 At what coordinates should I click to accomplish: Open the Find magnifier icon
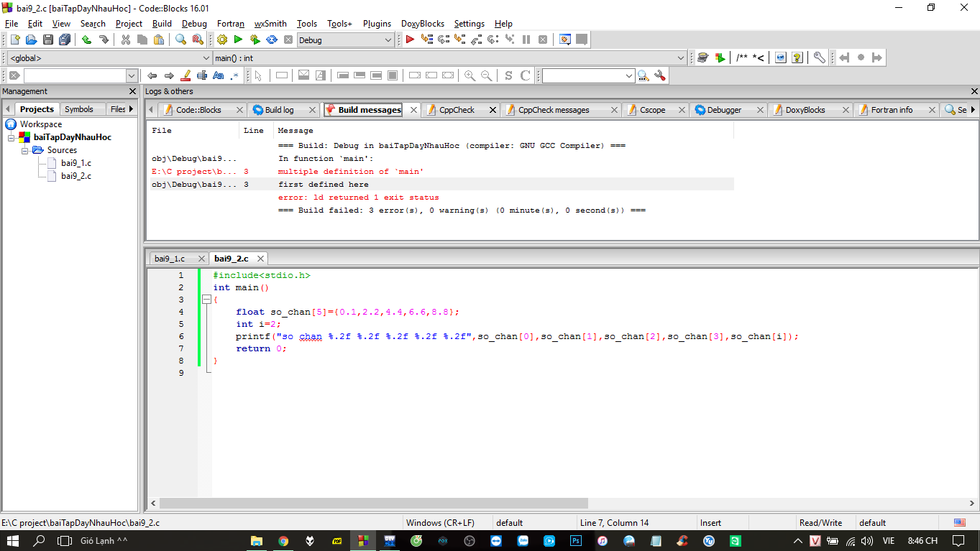[x=180, y=40]
